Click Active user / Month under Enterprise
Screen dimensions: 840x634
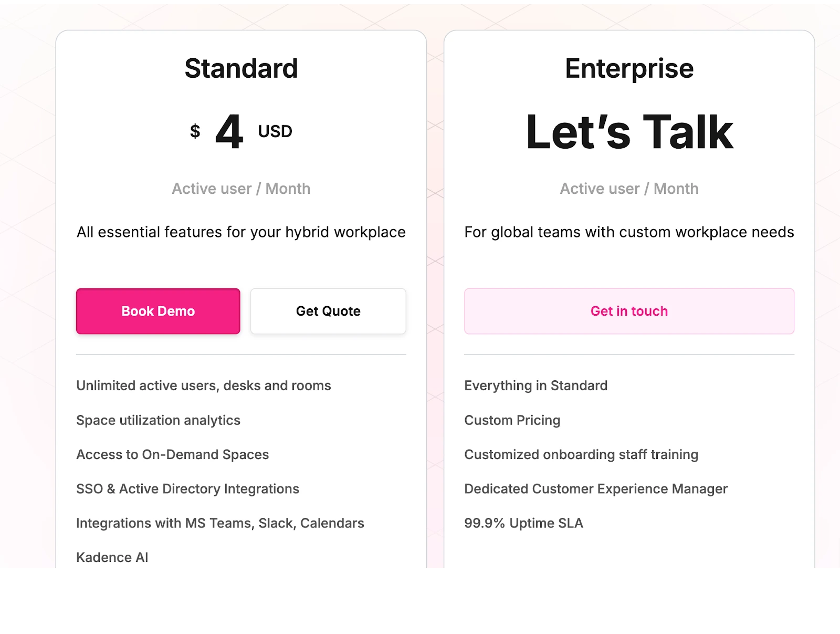click(x=628, y=189)
